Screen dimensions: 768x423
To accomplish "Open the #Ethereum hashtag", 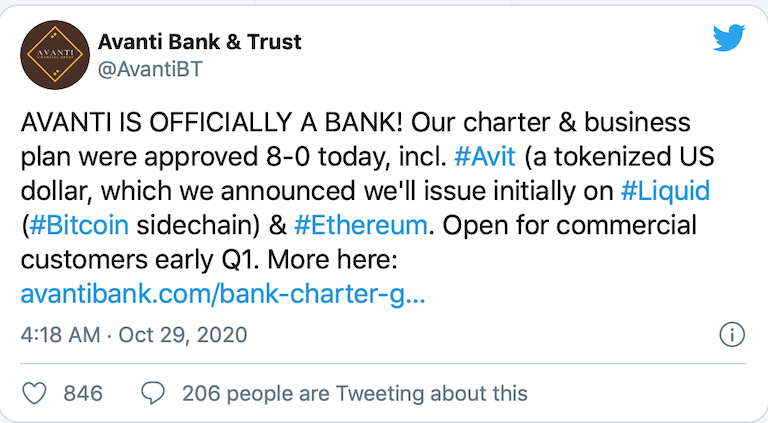I will (361, 225).
